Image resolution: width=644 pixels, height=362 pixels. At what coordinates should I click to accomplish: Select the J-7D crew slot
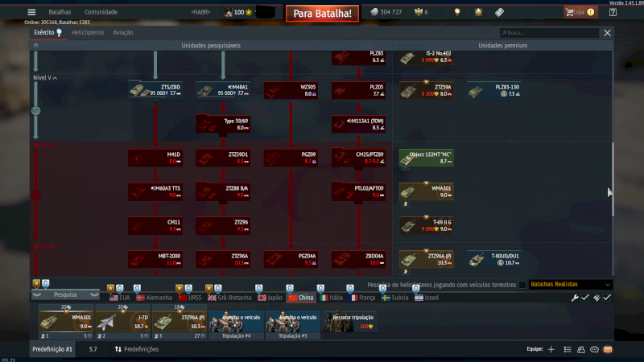[x=123, y=321]
